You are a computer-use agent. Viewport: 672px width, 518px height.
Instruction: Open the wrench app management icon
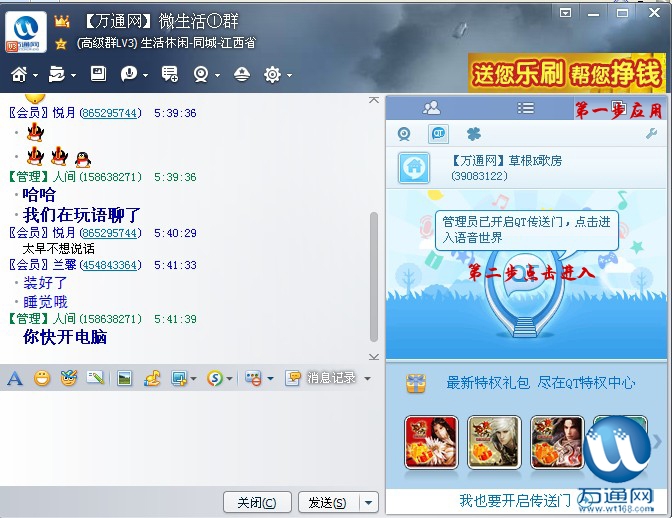tap(651, 134)
